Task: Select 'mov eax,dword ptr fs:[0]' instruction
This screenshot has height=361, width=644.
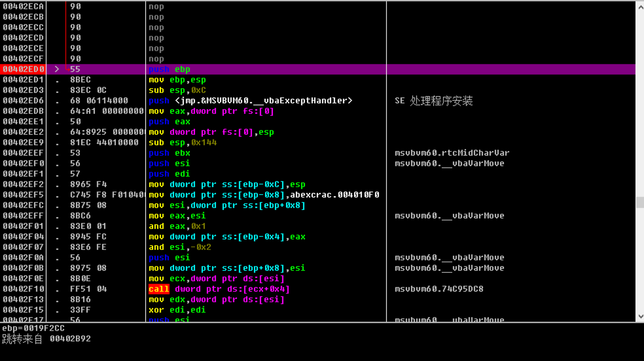Action: click(211, 111)
